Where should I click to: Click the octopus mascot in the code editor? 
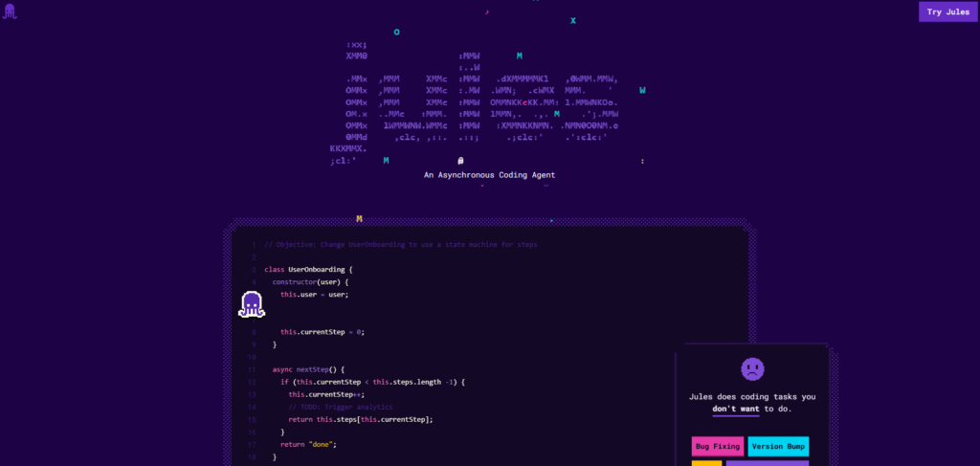coord(252,304)
